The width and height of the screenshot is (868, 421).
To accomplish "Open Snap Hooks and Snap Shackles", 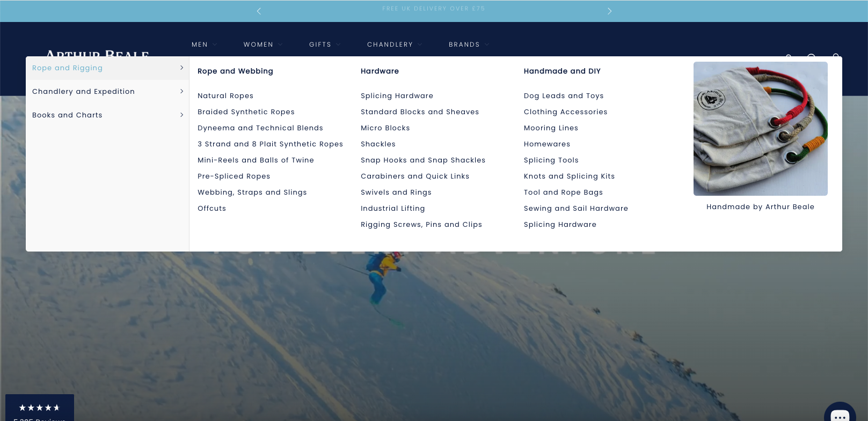I will pyautogui.click(x=423, y=160).
